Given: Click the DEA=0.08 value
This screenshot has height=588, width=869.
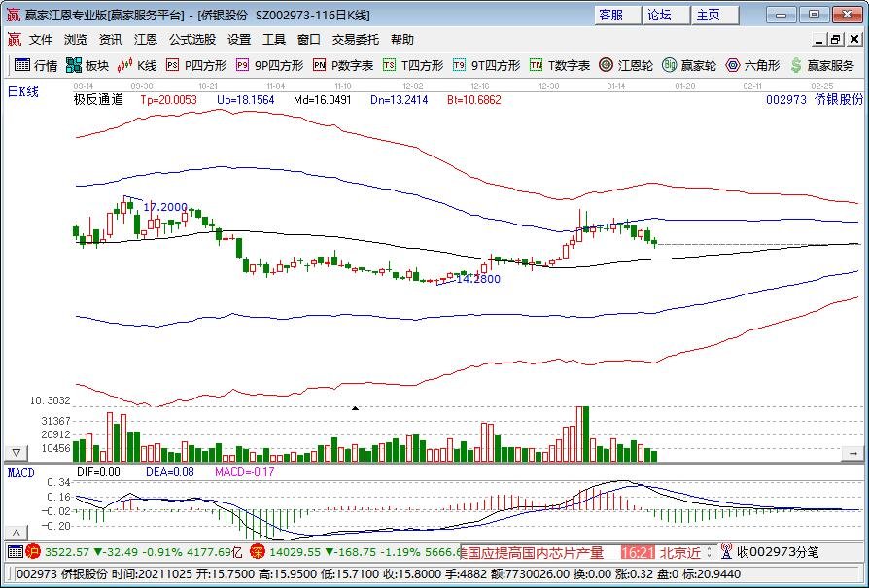Looking at the screenshot, I should click(169, 472).
